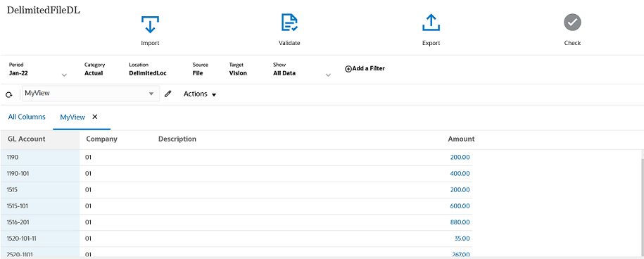Expand the Show All Data dropdown chevron
Image resolution: width=644 pixels, height=259 pixels.
[x=328, y=75]
